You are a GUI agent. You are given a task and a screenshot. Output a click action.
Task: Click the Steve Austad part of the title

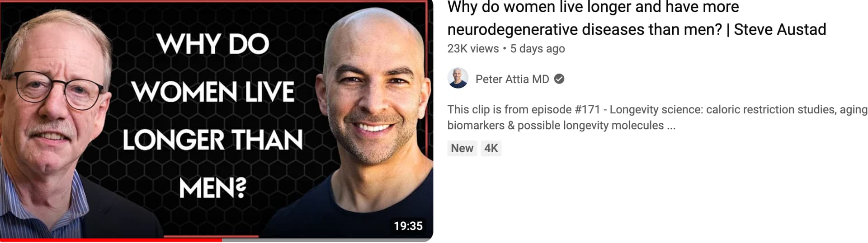780,29
